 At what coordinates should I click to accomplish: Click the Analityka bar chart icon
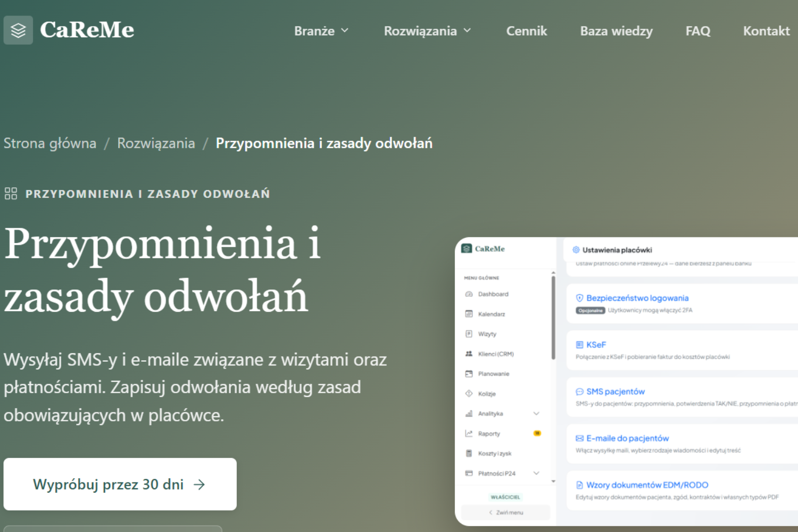(469, 414)
